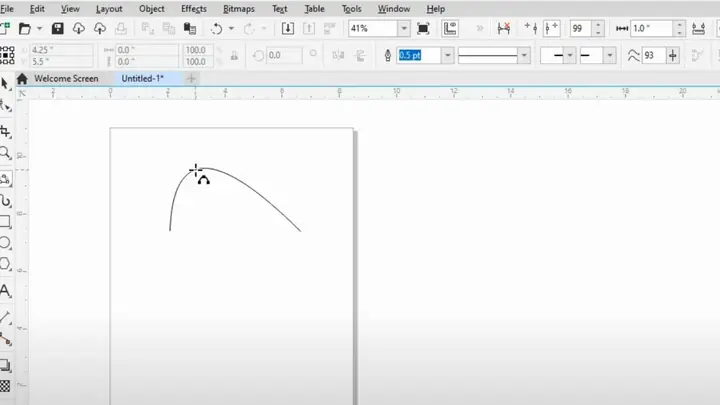Select the Connector tool

tap(6, 340)
